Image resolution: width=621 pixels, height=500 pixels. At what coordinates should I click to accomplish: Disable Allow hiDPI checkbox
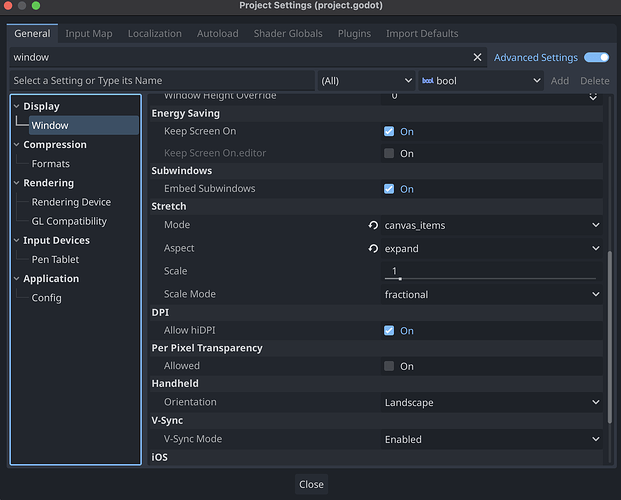point(389,330)
